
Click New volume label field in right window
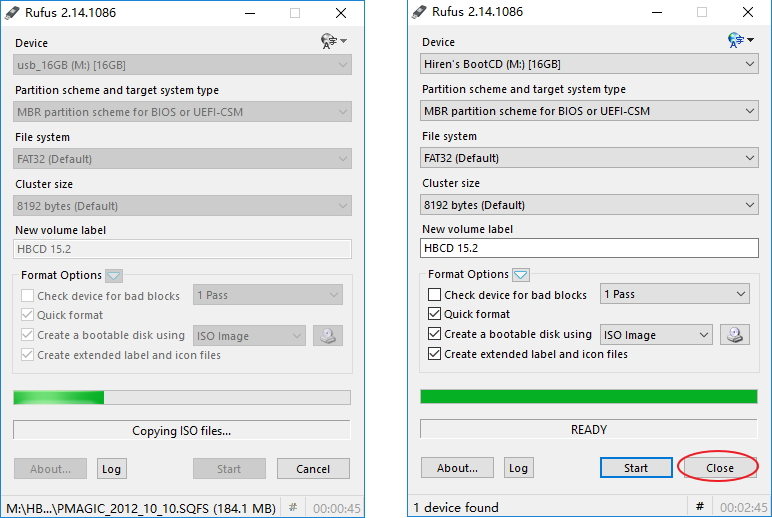pos(589,248)
